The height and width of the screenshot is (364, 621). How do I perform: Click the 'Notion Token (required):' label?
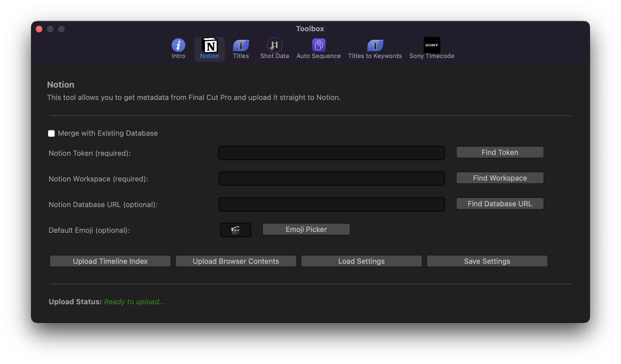click(90, 153)
